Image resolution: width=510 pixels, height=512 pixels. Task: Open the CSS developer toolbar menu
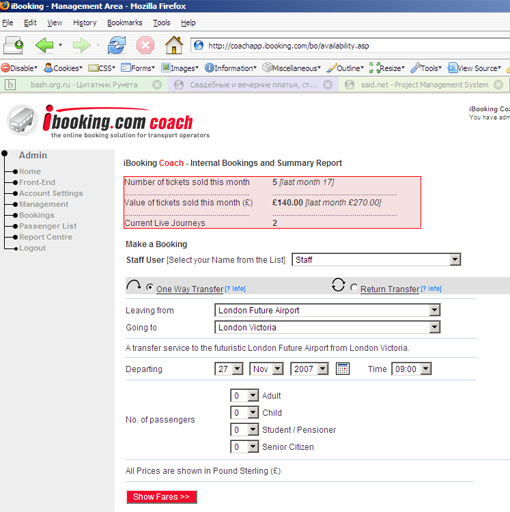102,68
